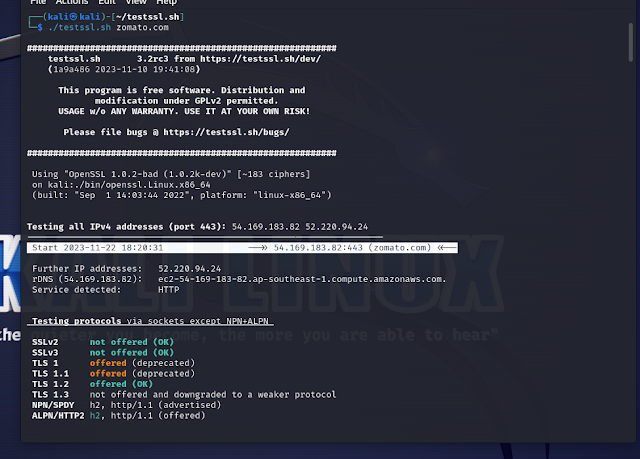Click 'kali:./bin/openssl.Linux.x86_64' path

click(129, 185)
